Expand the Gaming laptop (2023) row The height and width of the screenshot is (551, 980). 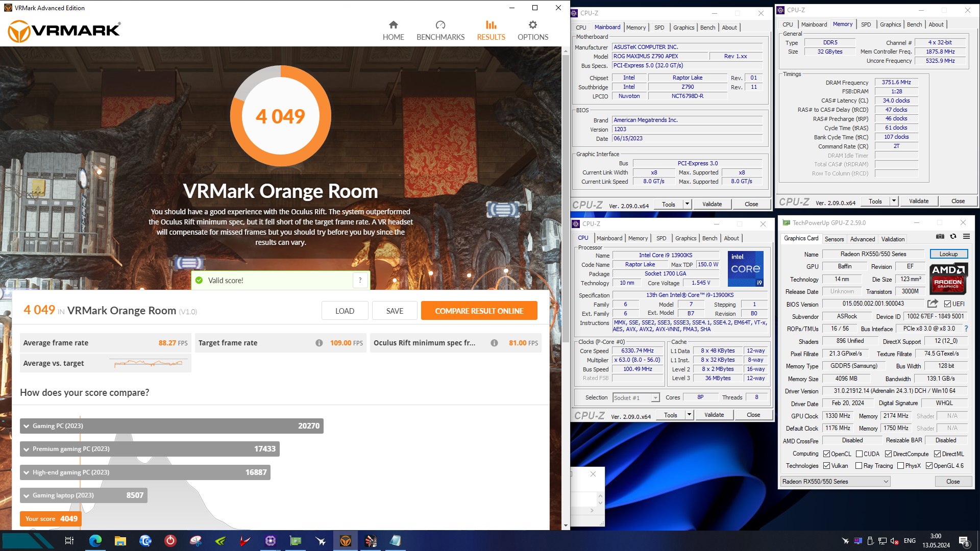84,495
